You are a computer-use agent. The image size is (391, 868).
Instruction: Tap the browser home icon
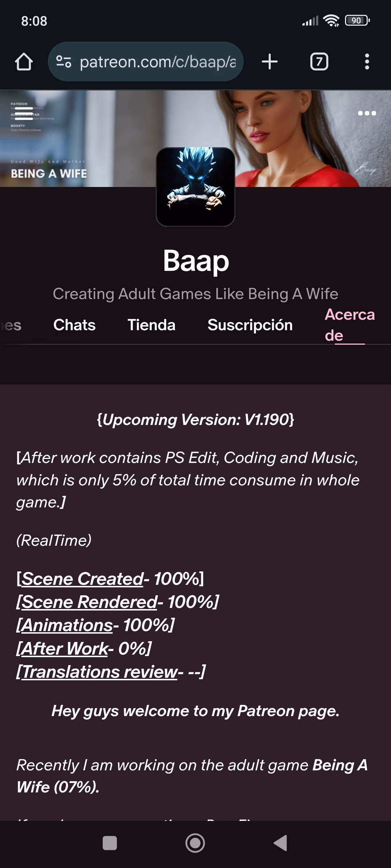[x=24, y=62]
